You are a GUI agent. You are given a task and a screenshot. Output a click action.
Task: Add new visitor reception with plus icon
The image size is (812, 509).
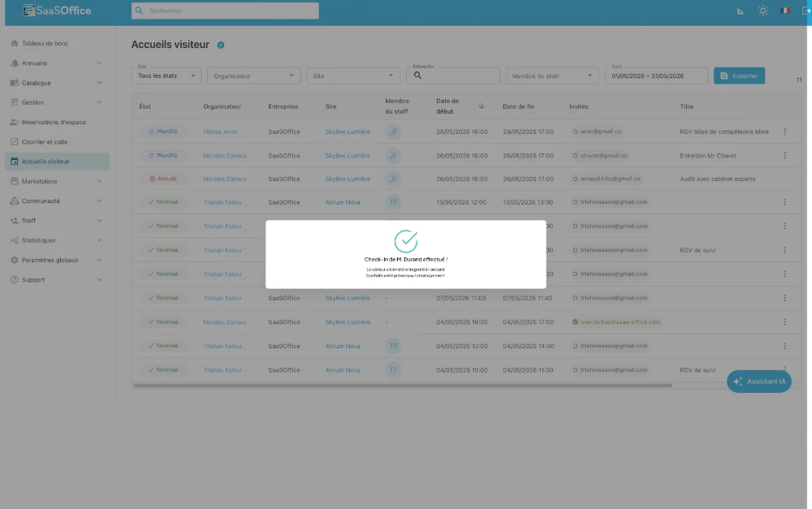coord(221,45)
